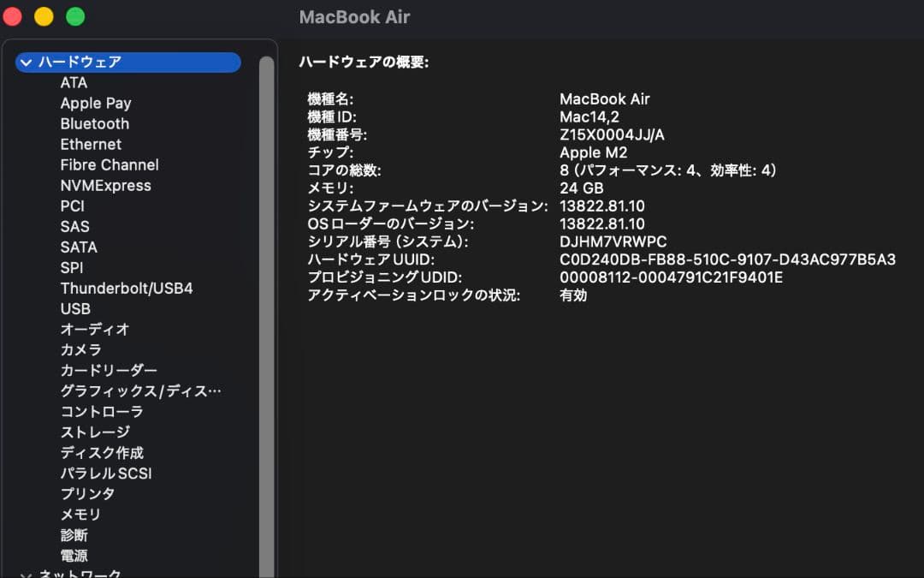Open the SPI entry
This screenshot has height=578, width=924.
click(71, 268)
